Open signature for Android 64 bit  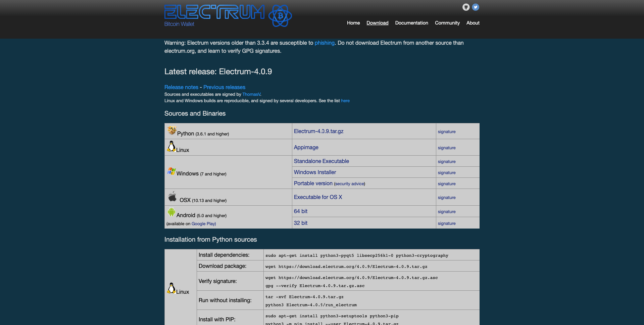point(447,212)
